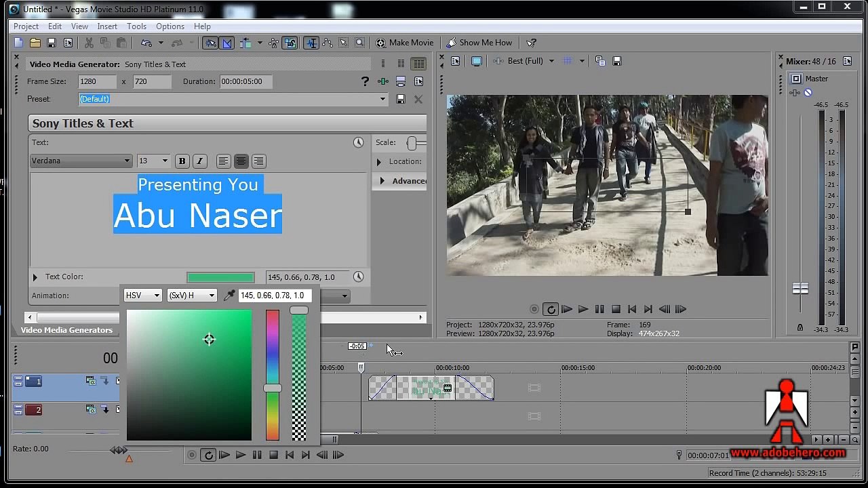Viewport: 868px width, 488px height.
Task: Open plug-in help question mark icon
Action: click(365, 81)
